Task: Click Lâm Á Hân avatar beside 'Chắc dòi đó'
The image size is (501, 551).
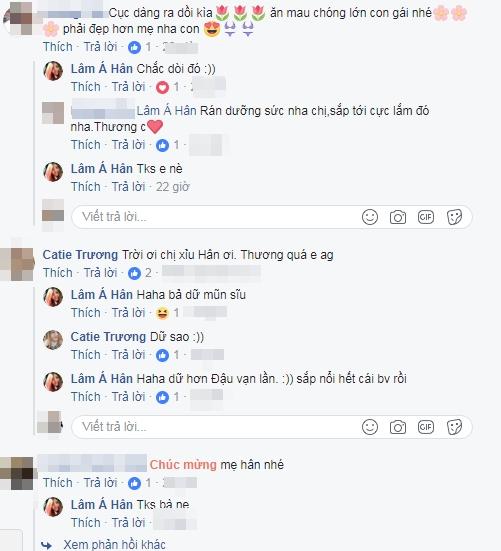Action: pyautogui.click(x=53, y=71)
